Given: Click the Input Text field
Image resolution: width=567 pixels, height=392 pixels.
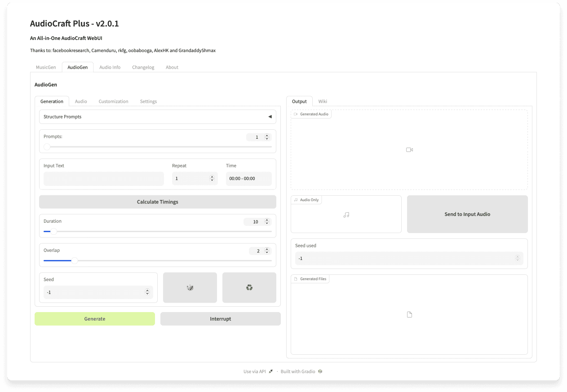Looking at the screenshot, I should [104, 179].
